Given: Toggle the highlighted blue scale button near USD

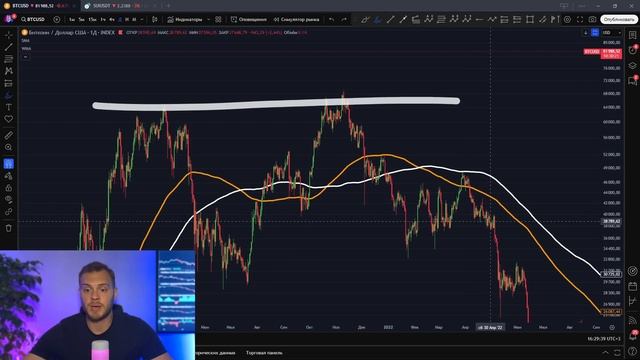Looking at the screenshot, I should click(595, 33).
